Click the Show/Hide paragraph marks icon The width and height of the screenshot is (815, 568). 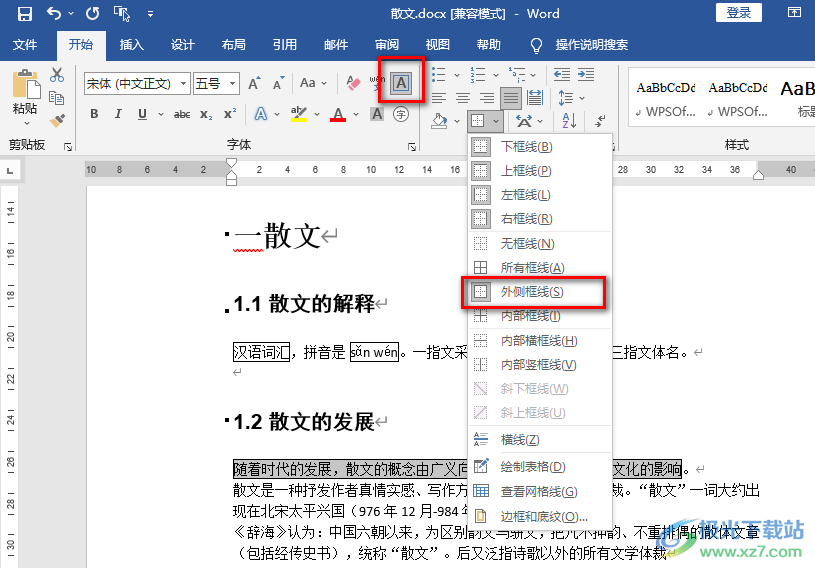coord(600,121)
